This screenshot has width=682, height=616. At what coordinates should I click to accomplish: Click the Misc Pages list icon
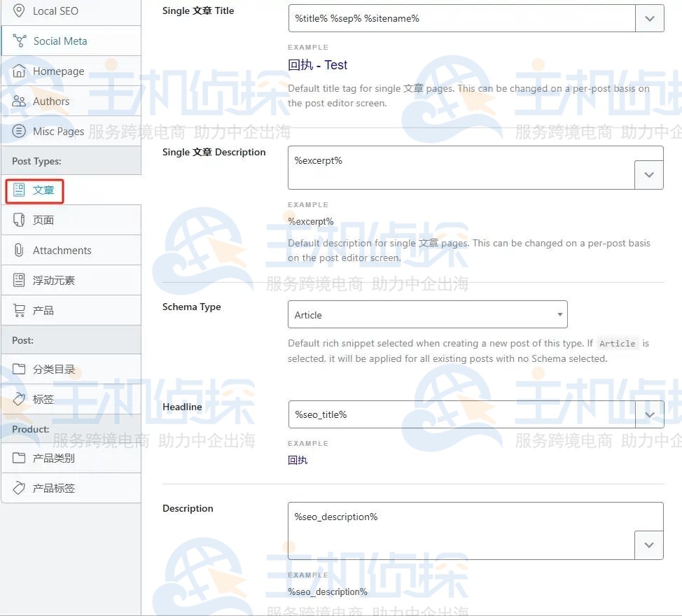pos(19,131)
